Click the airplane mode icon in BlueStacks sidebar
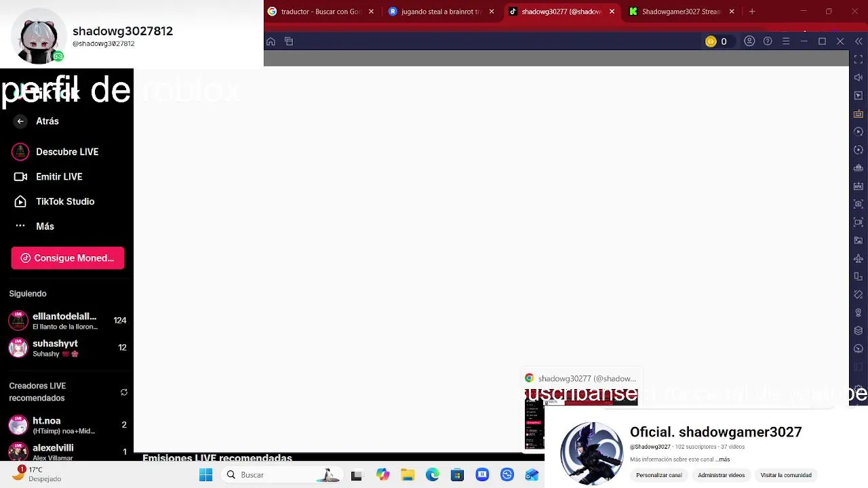Screen dimensions: 868x488 (859, 258)
